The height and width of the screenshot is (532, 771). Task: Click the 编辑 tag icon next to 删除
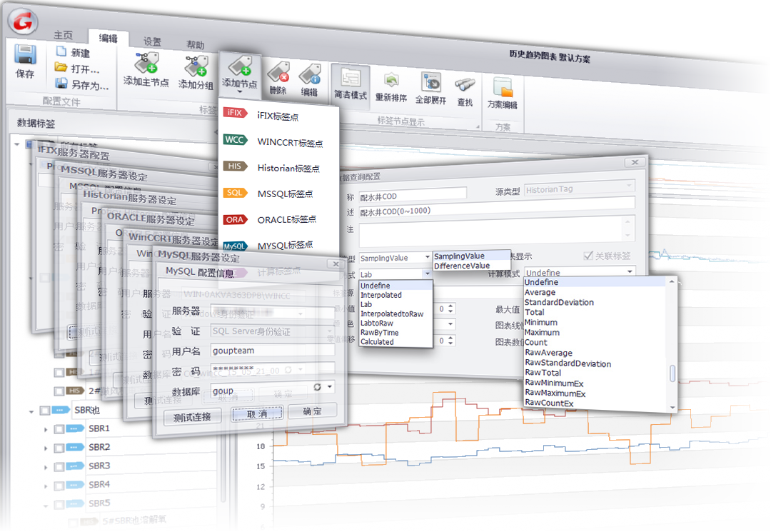[310, 75]
